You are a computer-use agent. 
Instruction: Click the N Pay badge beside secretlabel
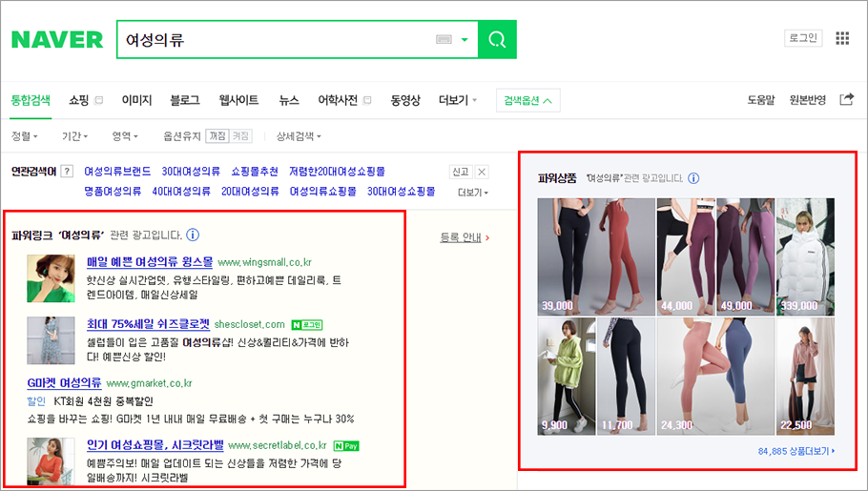point(346,445)
